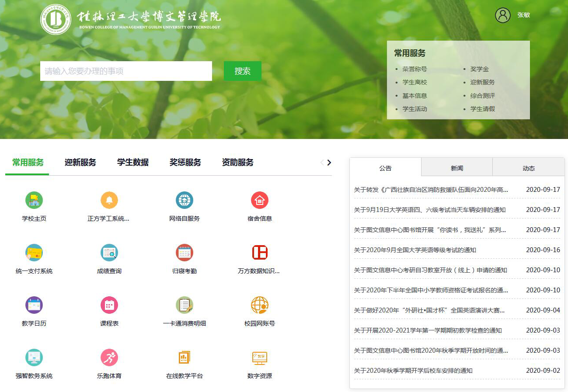The image size is (568, 392).
Task: Click the left chevron arrow of service tabs
Action: 322,163
